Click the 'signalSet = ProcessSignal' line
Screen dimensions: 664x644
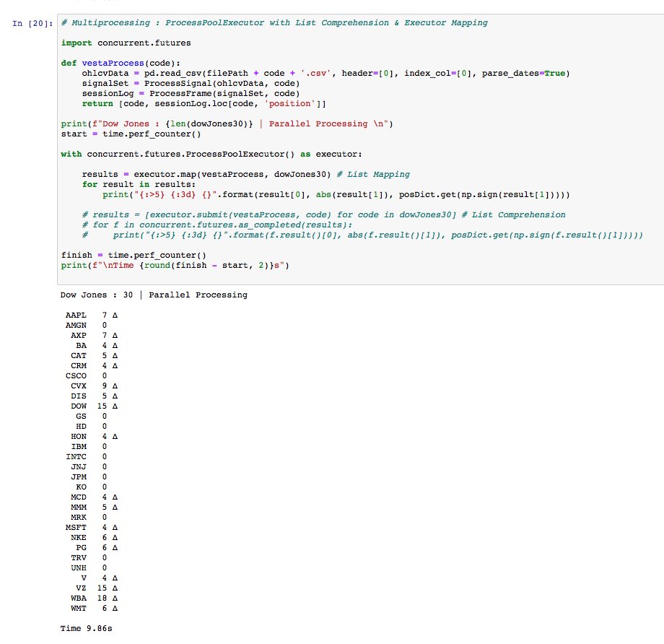tap(191, 84)
